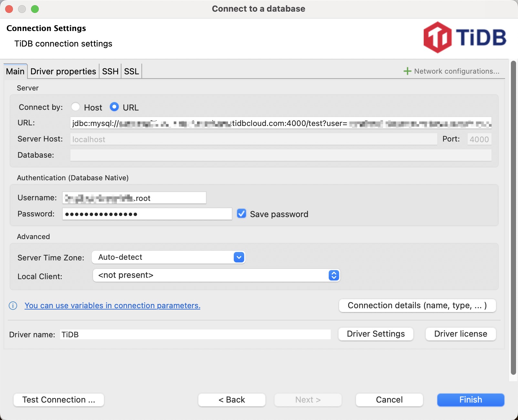Click the Driver license button
The image size is (518, 420).
(461, 334)
